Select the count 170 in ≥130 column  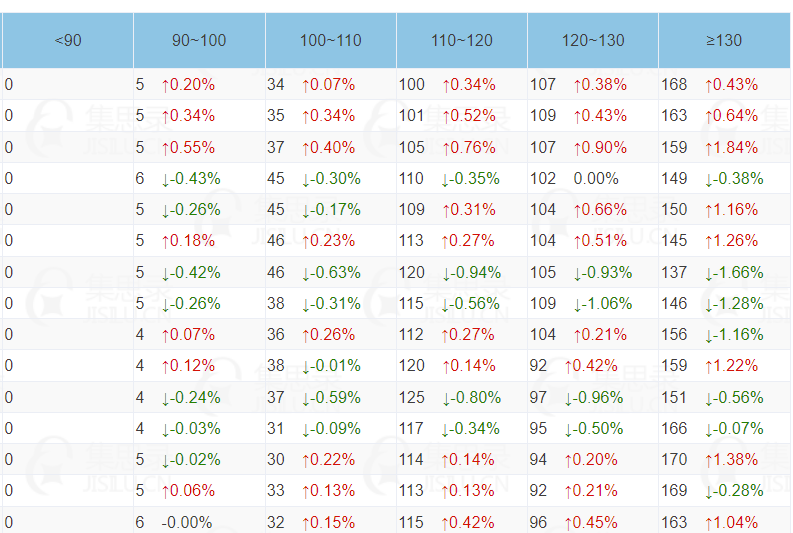pyautogui.click(x=674, y=459)
